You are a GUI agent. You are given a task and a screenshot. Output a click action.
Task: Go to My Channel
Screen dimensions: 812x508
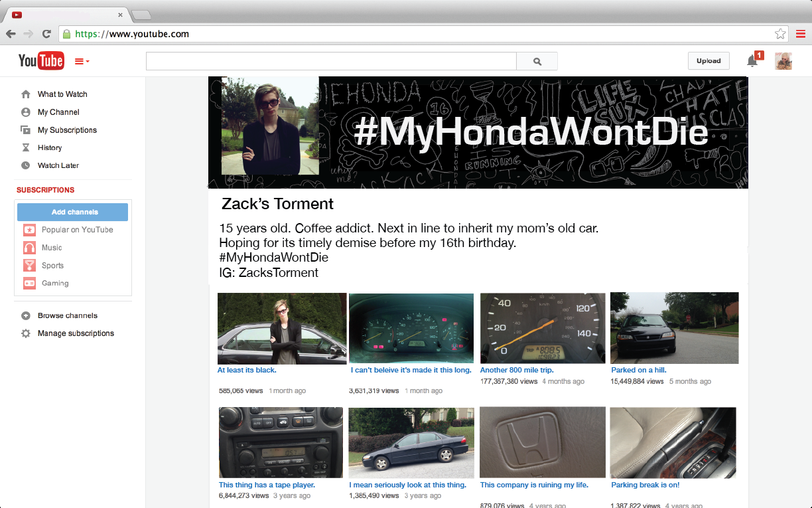coord(58,112)
